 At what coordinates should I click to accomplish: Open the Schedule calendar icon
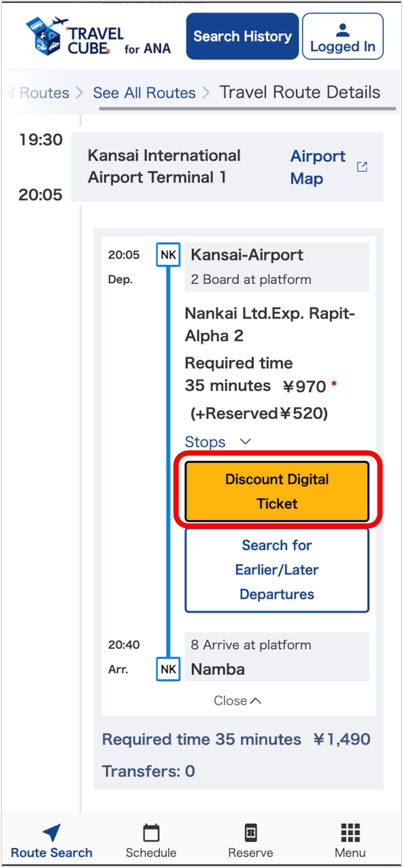[151, 833]
